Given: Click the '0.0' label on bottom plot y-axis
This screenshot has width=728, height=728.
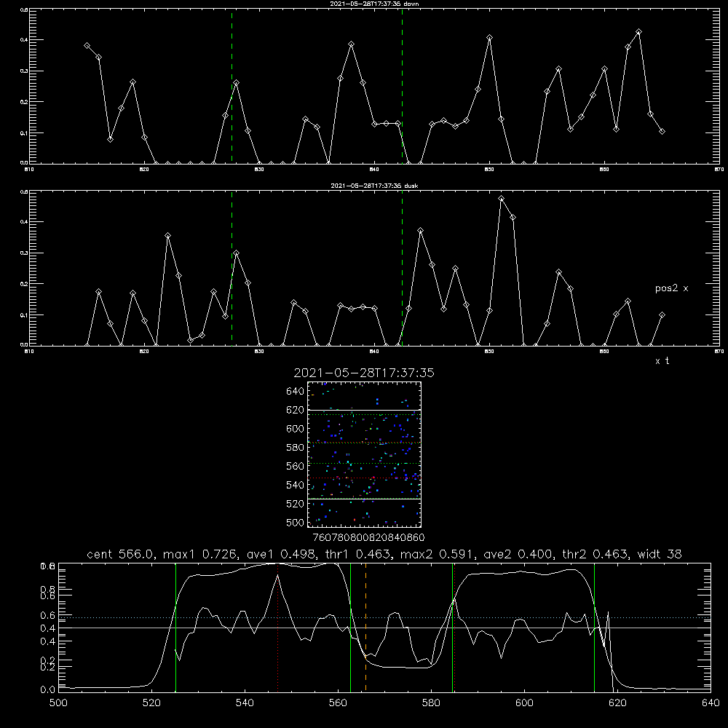Looking at the screenshot, I should click(x=47, y=690).
